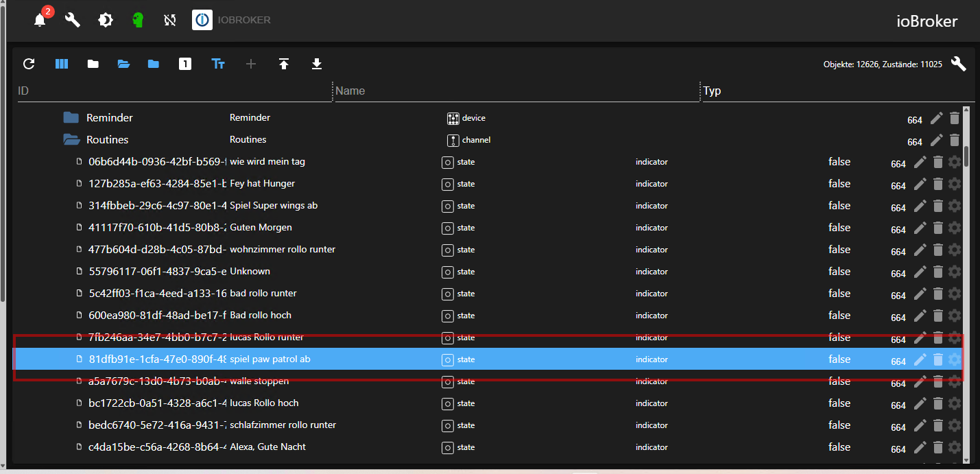This screenshot has width=980, height=474.
Task: Open the column configuration icon
Action: [x=62, y=64]
